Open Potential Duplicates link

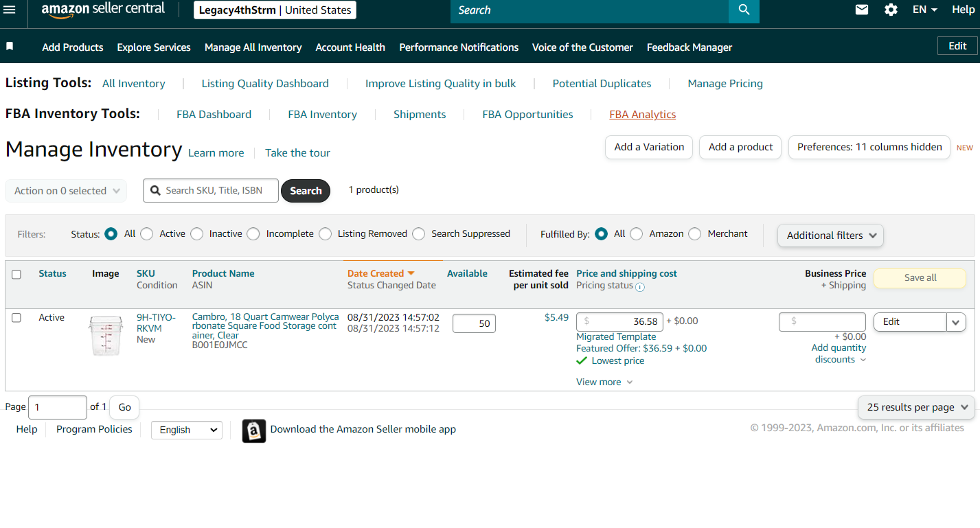[602, 84]
